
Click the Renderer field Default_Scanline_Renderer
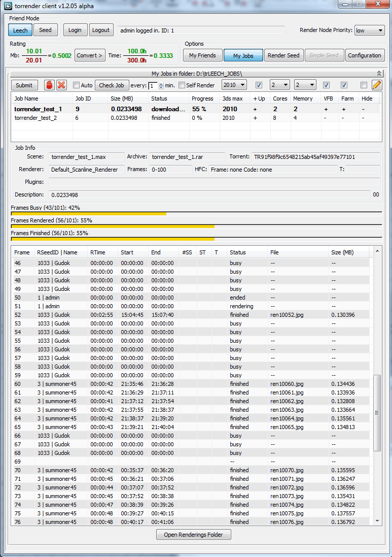[86, 170]
